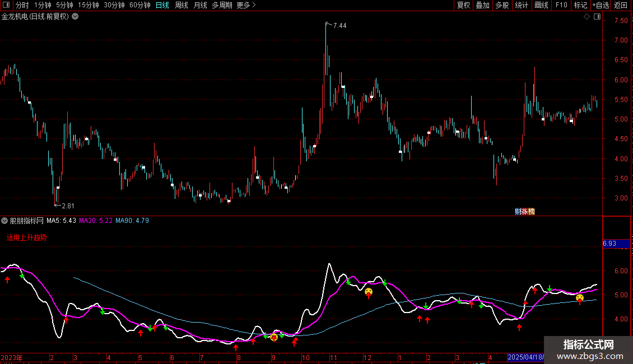Click the 统计 statistics button
Screen dimensions: 633x364
(522, 5)
